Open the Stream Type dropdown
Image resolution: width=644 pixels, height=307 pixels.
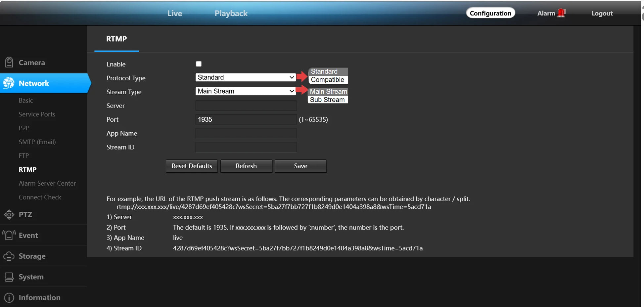245,91
